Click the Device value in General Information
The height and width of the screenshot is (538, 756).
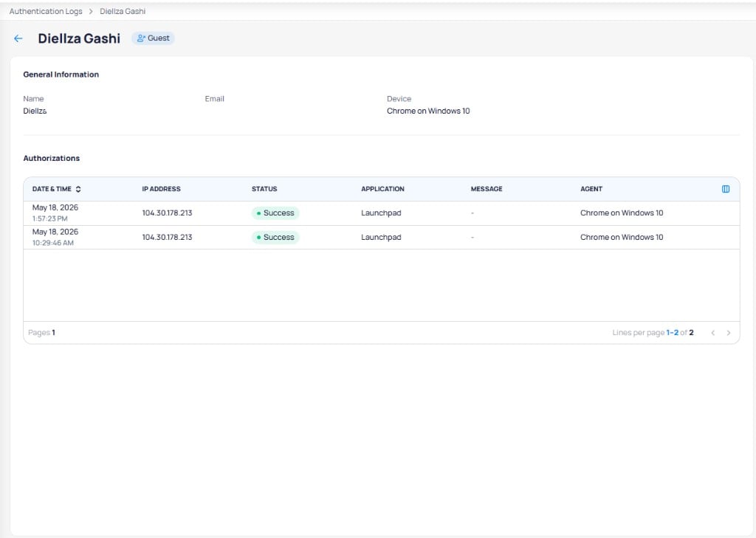(428, 111)
